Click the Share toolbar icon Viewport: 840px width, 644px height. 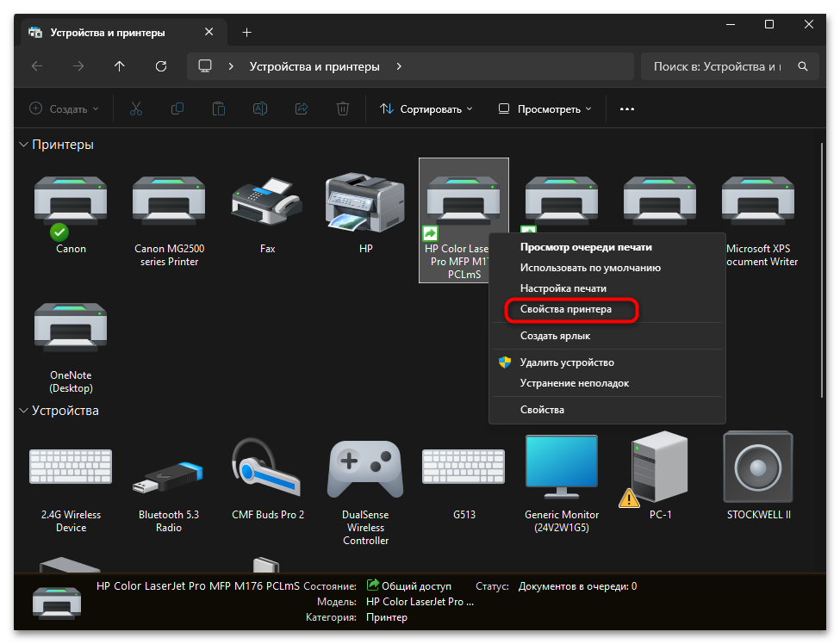[x=302, y=108]
